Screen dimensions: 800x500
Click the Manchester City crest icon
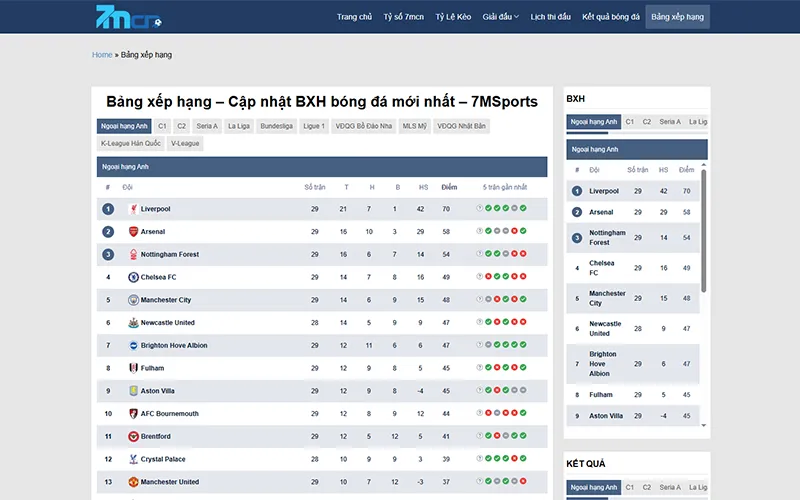click(x=133, y=300)
